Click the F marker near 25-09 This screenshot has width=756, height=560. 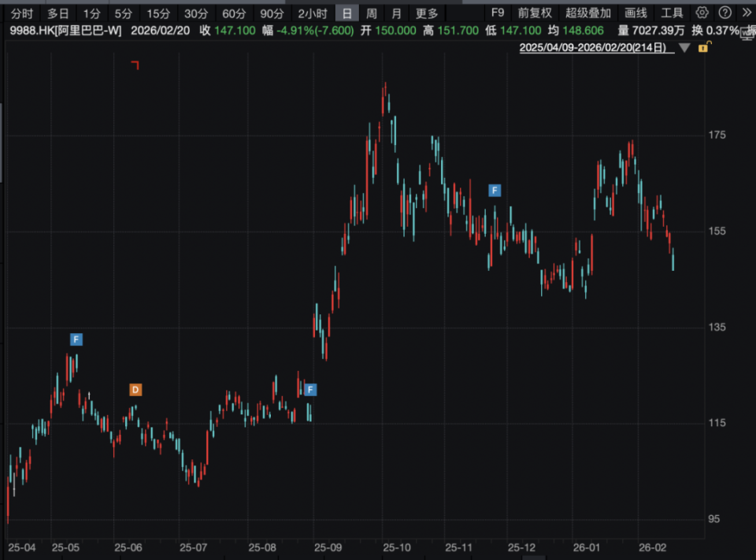[x=310, y=389]
